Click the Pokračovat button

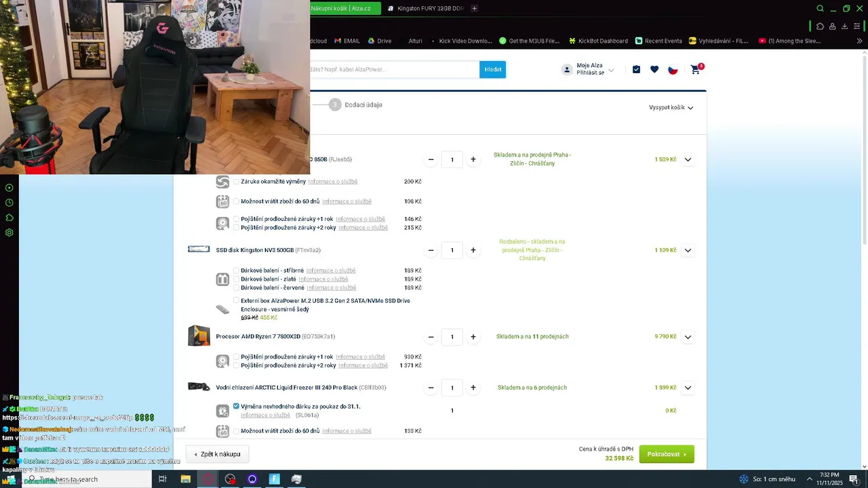click(x=667, y=454)
